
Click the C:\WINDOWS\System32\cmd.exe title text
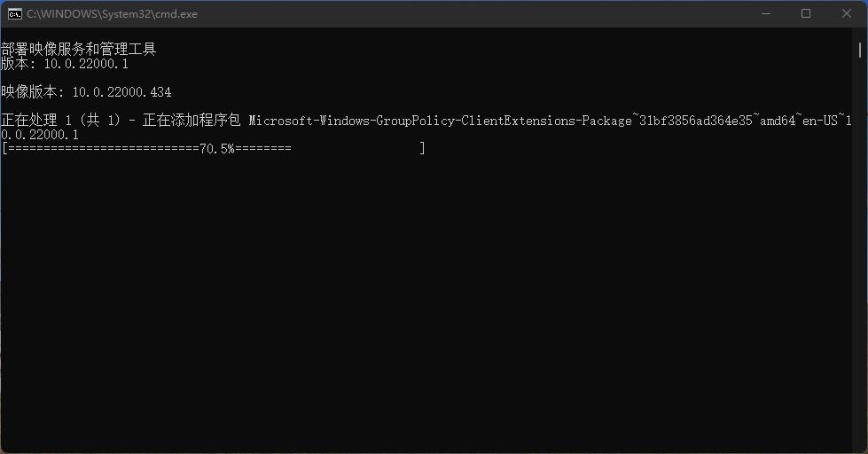112,14
